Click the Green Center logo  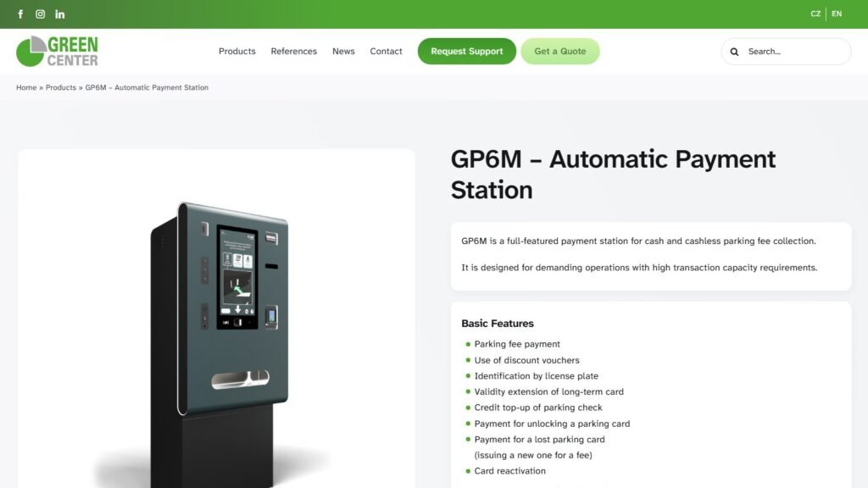tap(57, 51)
